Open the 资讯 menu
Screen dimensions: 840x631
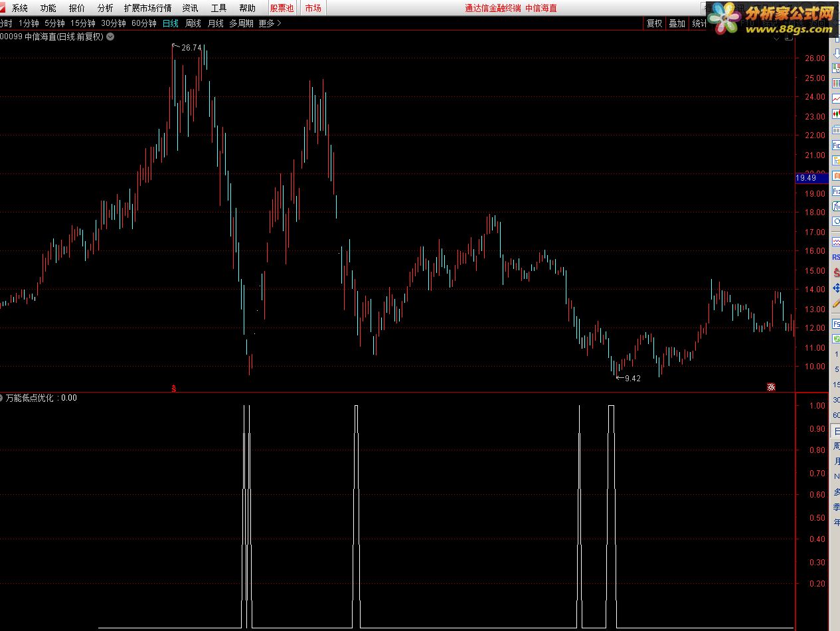[190, 8]
